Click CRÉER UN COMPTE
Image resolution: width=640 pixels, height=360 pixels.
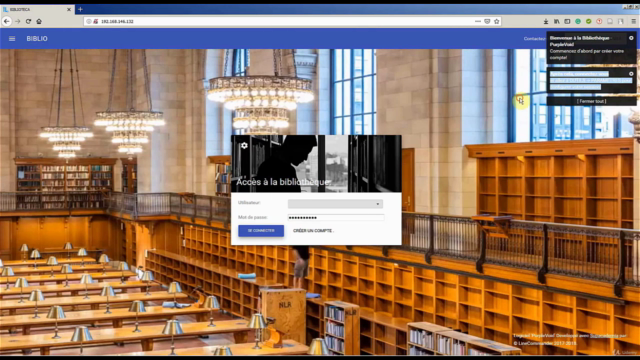pos(313,231)
